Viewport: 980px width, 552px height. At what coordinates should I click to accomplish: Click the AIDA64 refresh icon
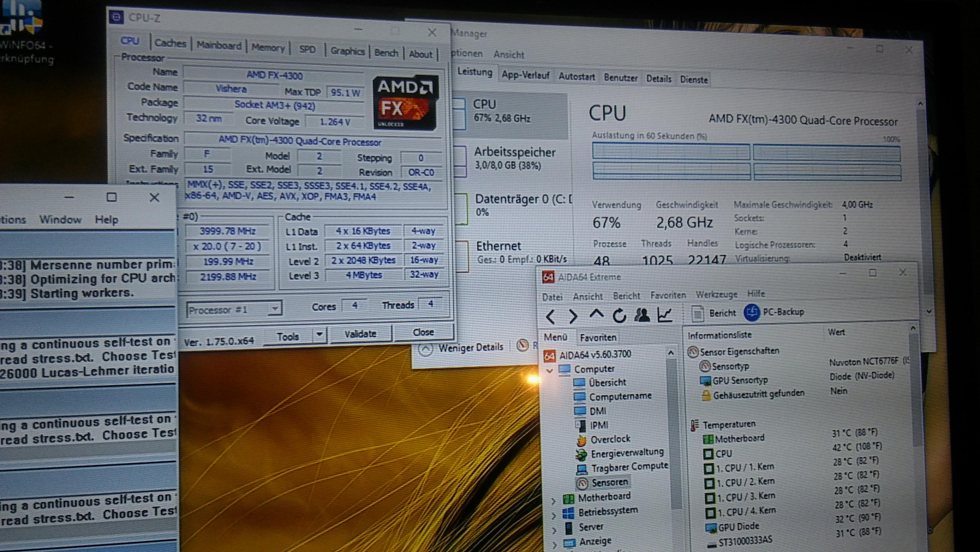pyautogui.click(x=619, y=315)
